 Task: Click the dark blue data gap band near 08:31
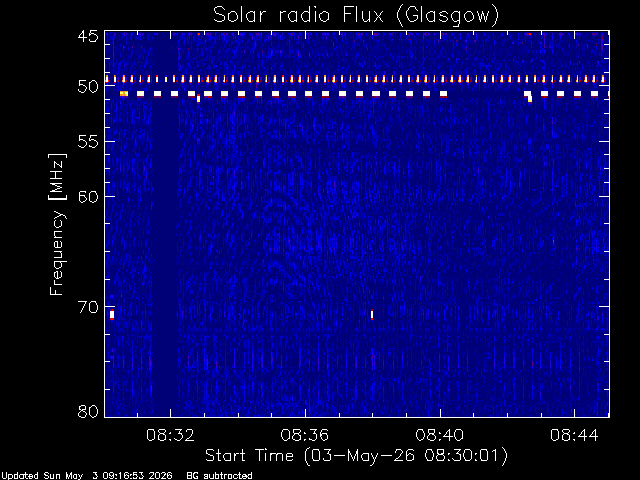(164, 224)
